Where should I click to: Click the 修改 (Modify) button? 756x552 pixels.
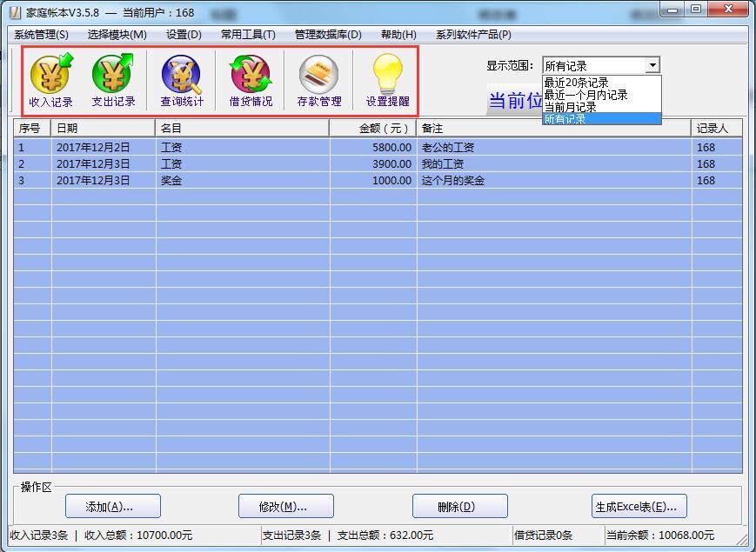coord(286,506)
